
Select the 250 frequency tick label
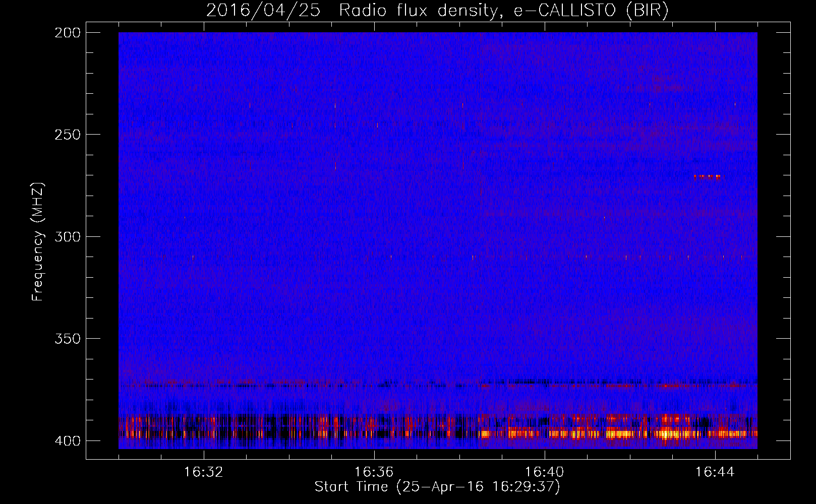pyautogui.click(x=68, y=135)
